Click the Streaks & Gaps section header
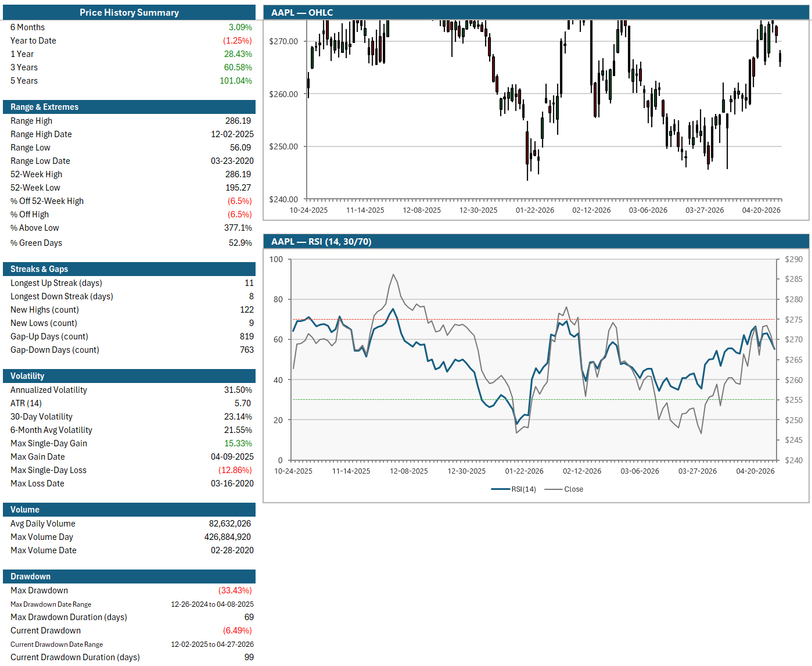Screen dimensions: 812x666 pos(129,269)
